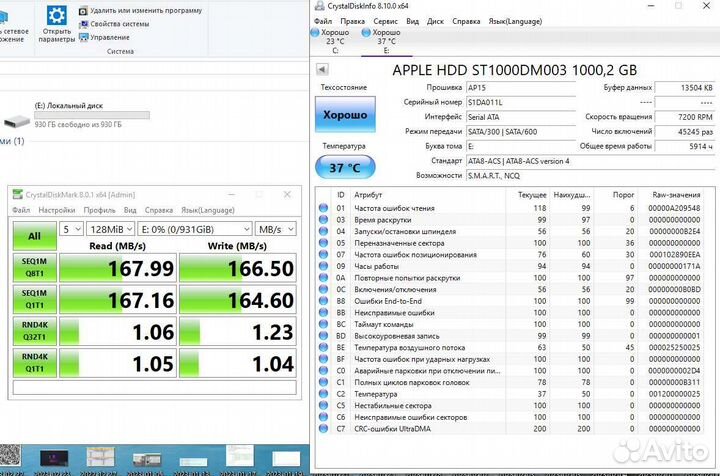Image resolution: width=720 pixels, height=476 pixels.
Task: Click the status icon for attribute 05
Action: coord(323,243)
